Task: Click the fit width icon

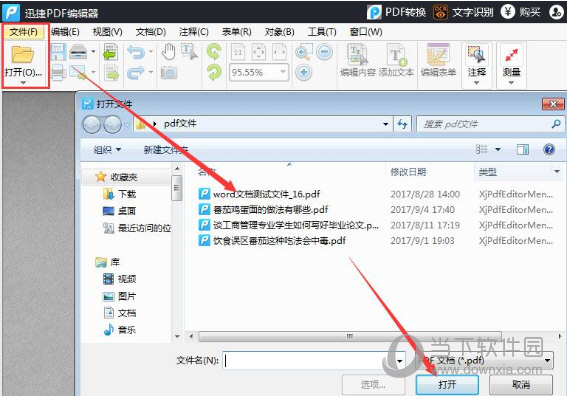Action: [x=279, y=52]
